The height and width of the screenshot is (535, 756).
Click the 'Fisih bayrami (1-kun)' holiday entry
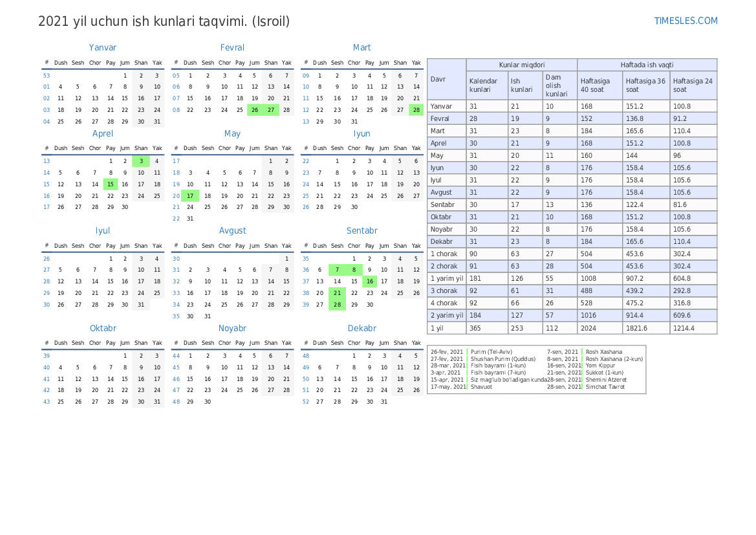(498, 366)
